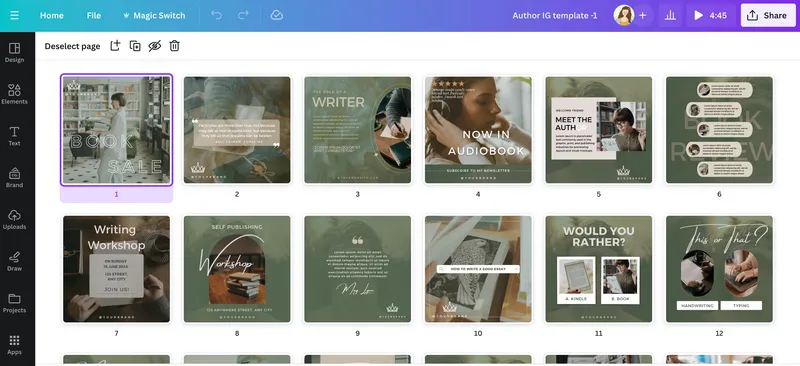Click page number label 6
The image size is (800, 366).
(x=719, y=194)
